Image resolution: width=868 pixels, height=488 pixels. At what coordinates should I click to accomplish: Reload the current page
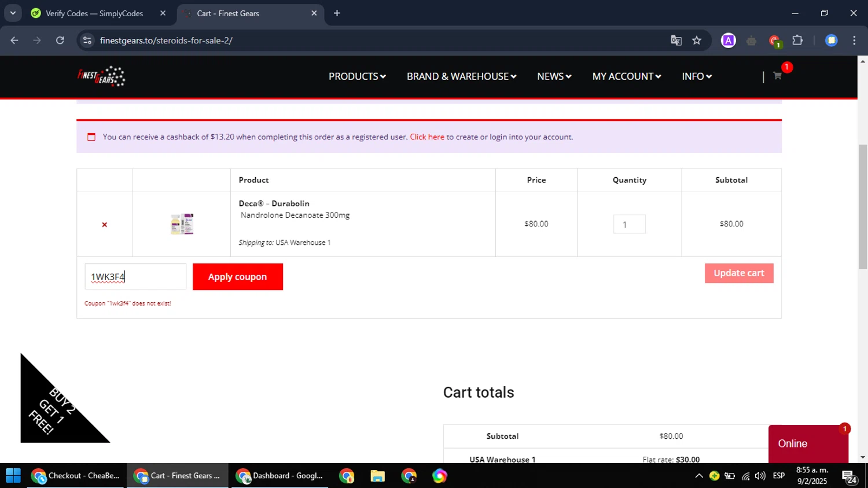(x=60, y=41)
